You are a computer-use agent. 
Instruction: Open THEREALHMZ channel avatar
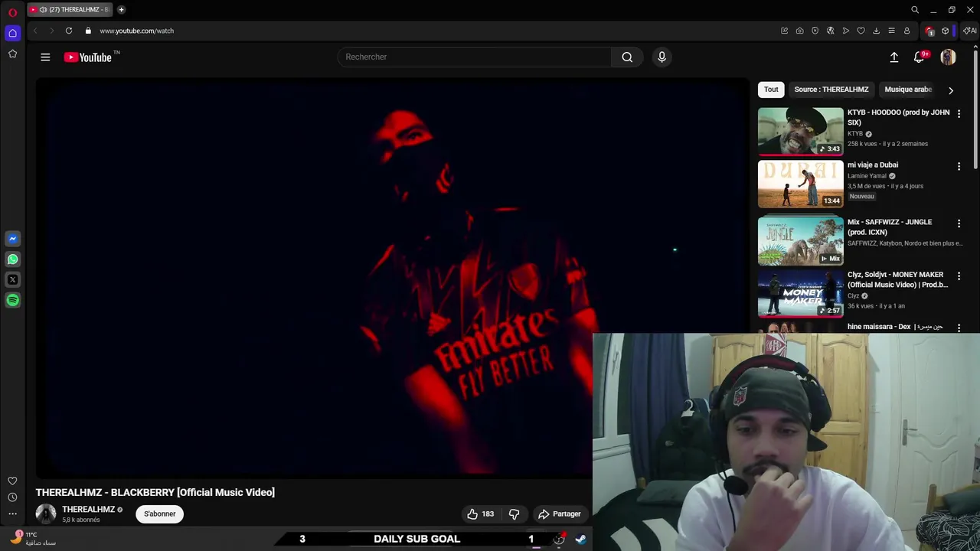pos(46,514)
